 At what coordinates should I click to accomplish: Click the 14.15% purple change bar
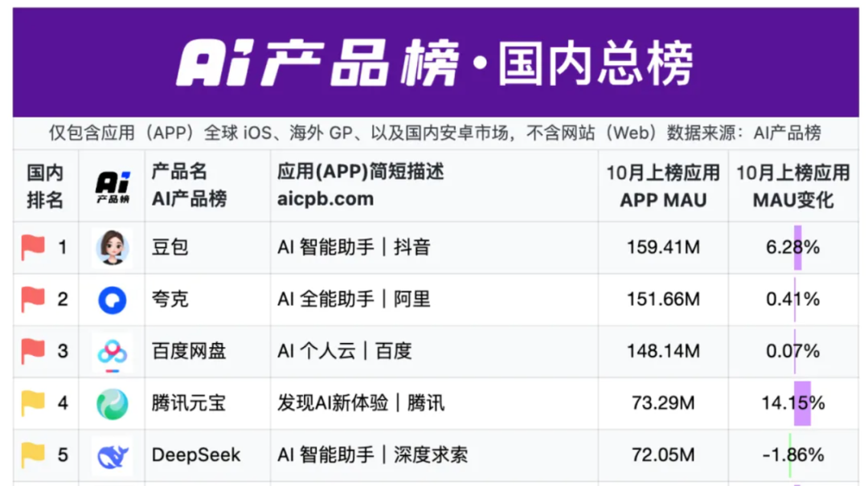click(802, 403)
